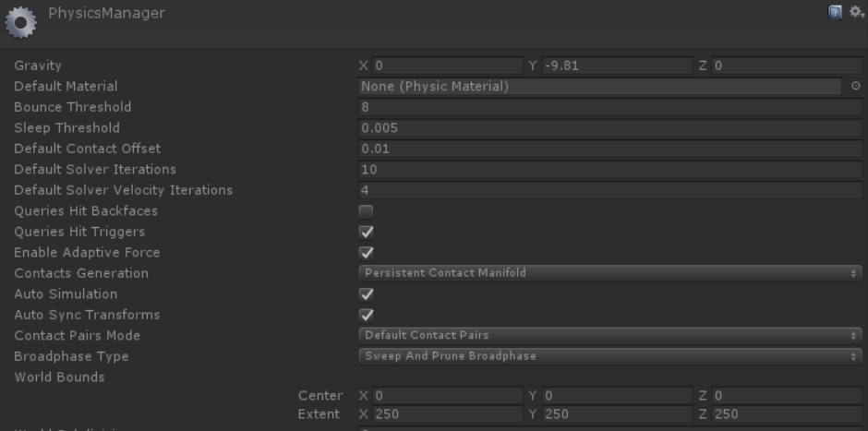Click the Gravity Y value field
The height and width of the screenshot is (431, 868).
(x=617, y=66)
